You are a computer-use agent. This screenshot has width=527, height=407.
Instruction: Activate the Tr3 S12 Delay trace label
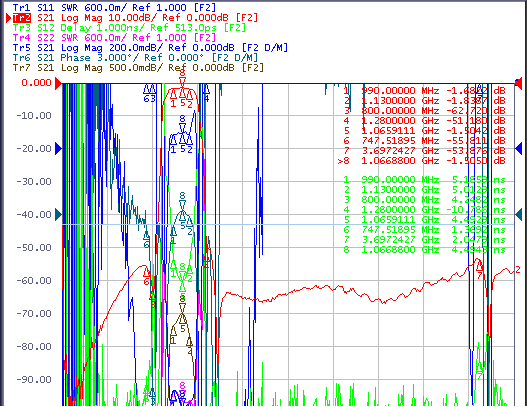coord(129,27)
